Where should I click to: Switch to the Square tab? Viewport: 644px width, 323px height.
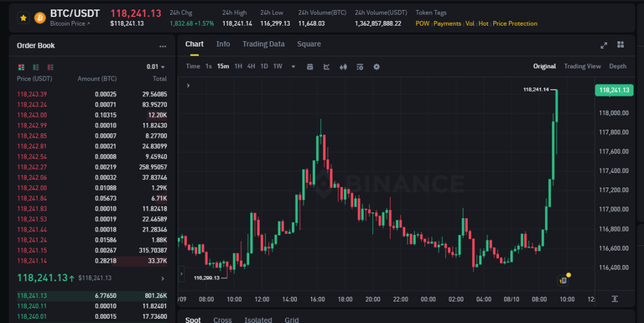pyautogui.click(x=309, y=44)
